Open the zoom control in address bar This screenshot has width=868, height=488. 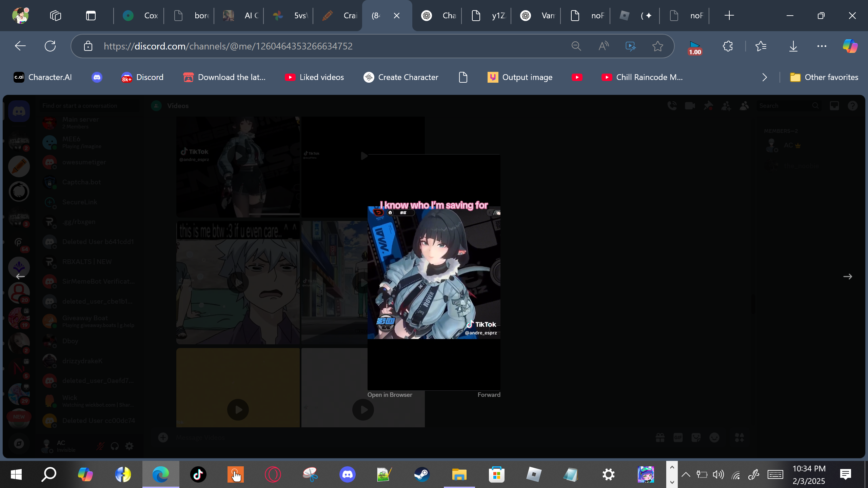coord(576,46)
